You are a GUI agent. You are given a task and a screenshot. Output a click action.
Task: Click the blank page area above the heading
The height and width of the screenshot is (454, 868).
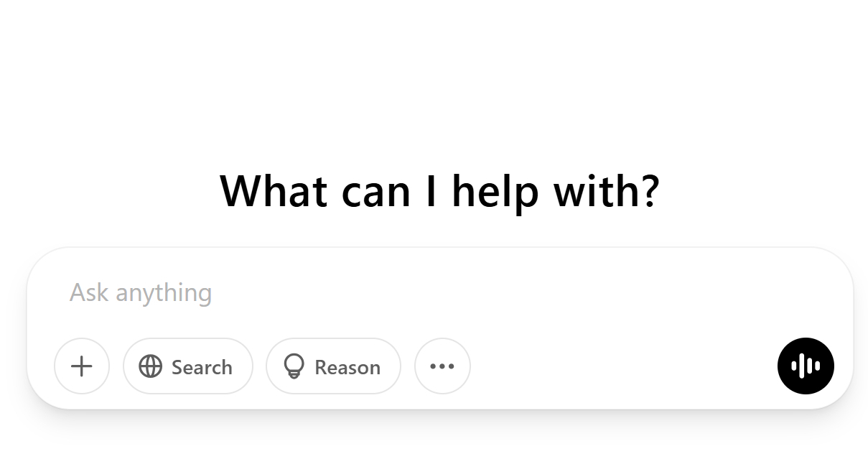click(x=434, y=79)
